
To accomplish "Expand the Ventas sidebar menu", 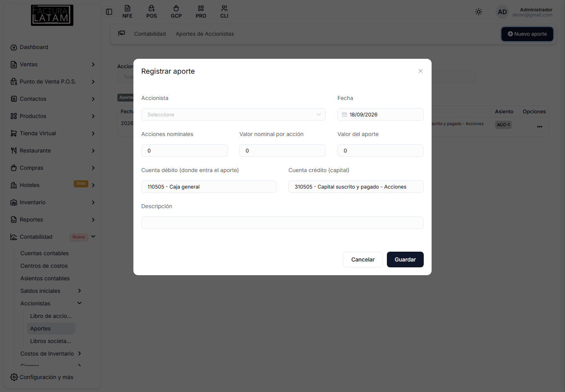I will click(53, 64).
